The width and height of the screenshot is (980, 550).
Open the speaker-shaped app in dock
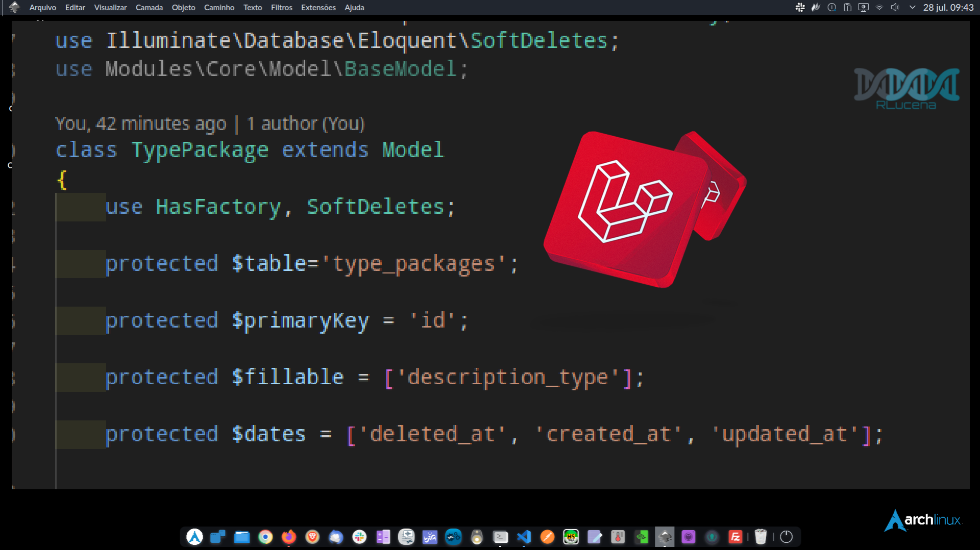[477, 537]
